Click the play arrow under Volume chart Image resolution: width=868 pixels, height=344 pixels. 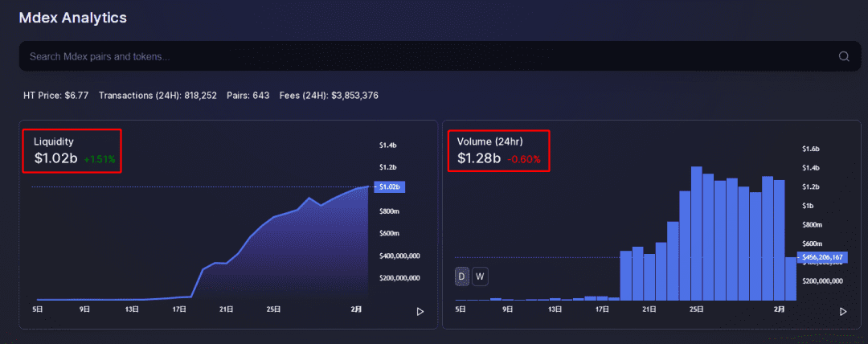843,312
